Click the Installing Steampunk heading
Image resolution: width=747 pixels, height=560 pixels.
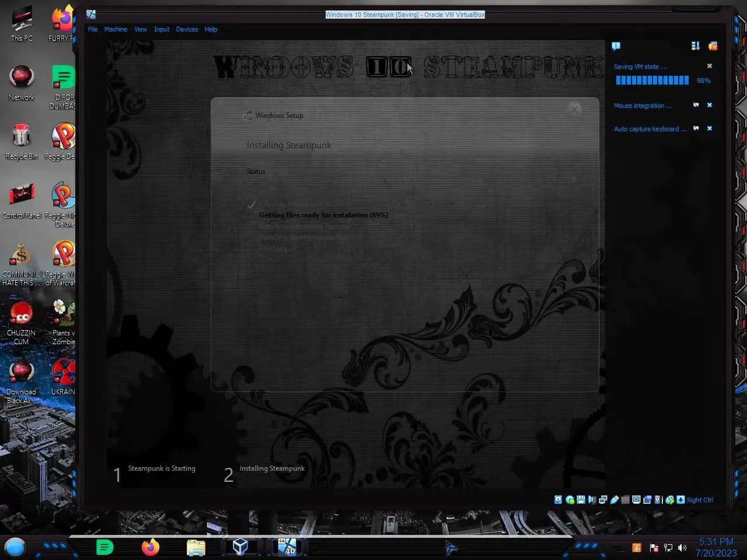point(289,145)
